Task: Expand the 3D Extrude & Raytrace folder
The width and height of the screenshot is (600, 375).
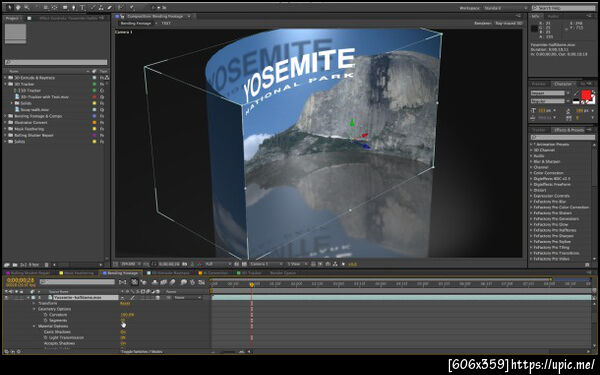Action: (x=6, y=78)
